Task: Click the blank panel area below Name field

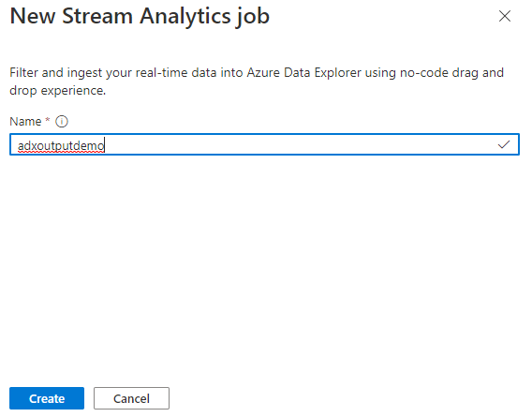Action: [265, 268]
